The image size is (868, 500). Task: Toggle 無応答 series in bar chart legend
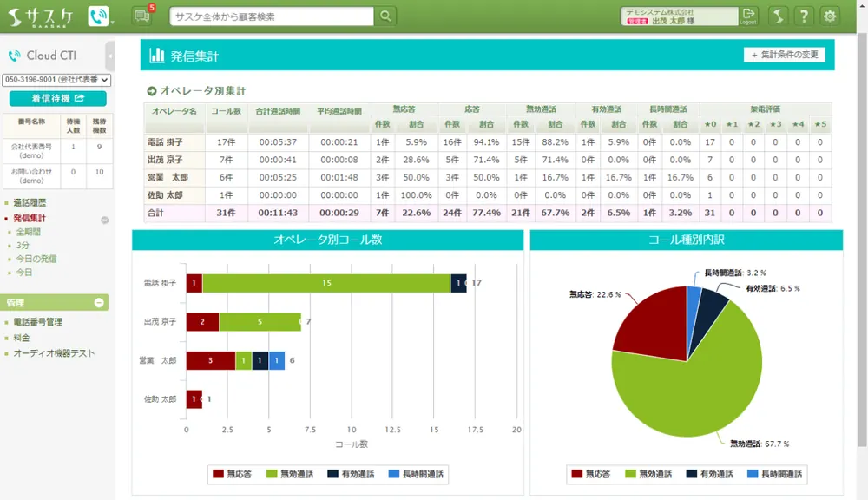pyautogui.click(x=232, y=474)
